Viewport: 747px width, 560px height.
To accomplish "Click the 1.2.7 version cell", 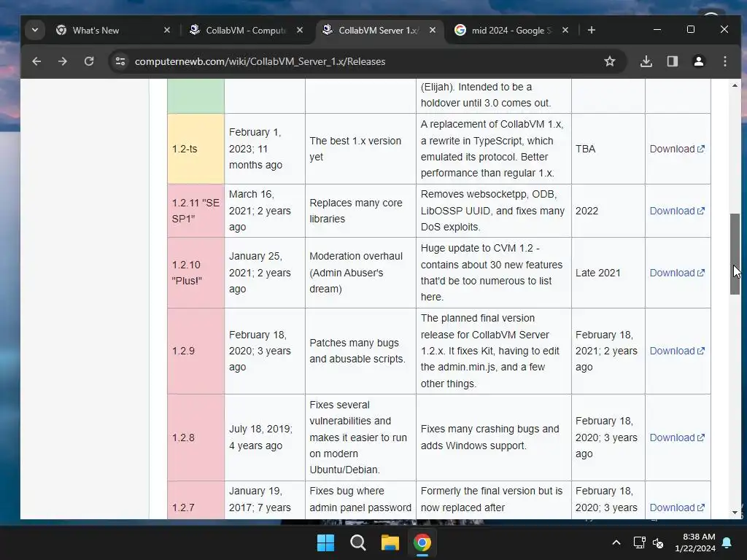I will coord(196,500).
